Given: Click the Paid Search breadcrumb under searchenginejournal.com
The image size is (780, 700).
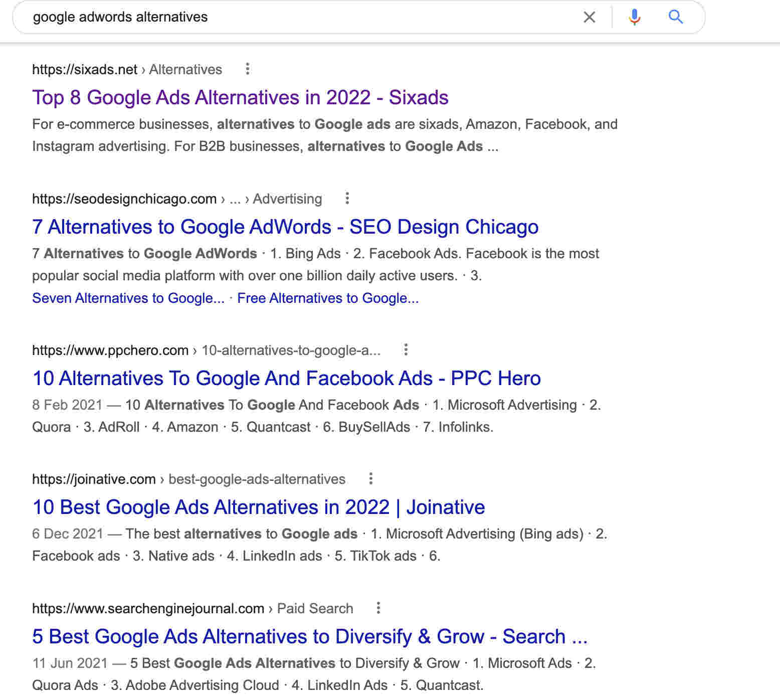Looking at the screenshot, I should pos(314,608).
